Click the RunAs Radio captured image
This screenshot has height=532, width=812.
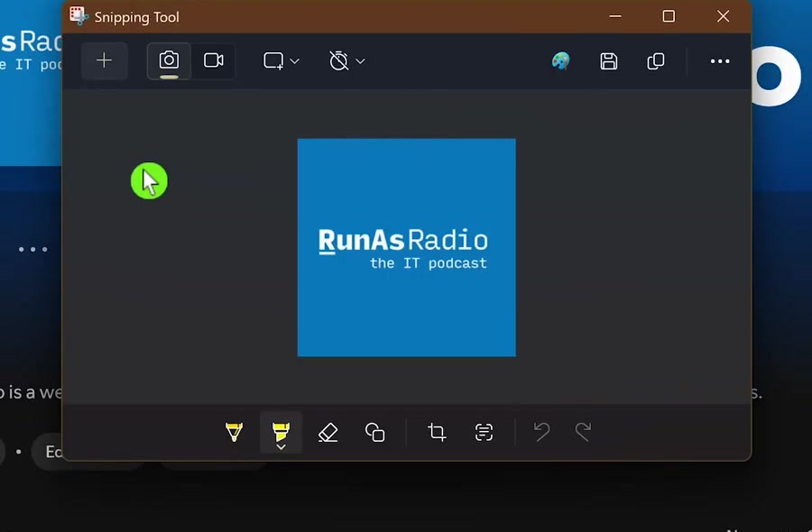click(x=407, y=247)
